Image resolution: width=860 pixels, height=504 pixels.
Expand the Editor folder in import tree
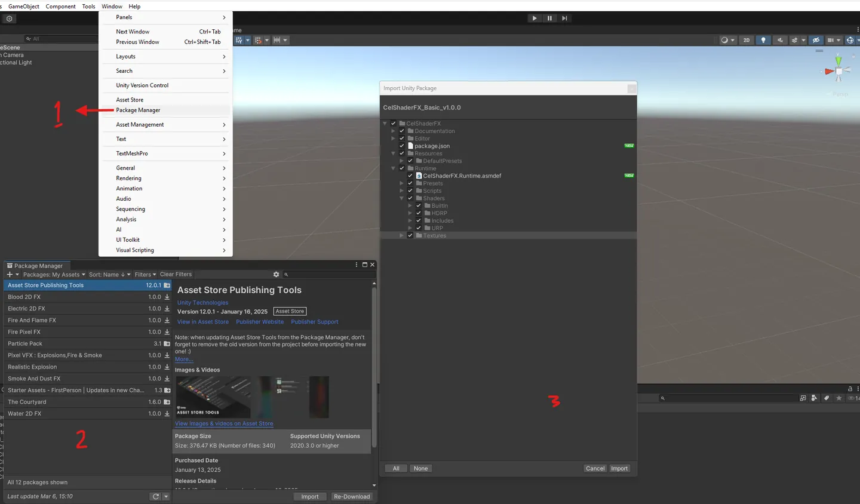[x=393, y=139]
